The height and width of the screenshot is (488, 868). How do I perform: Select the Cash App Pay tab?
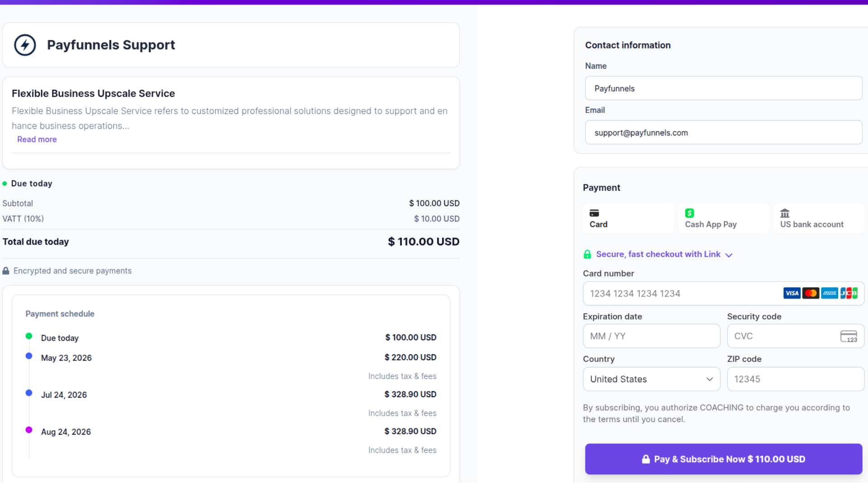[x=723, y=218]
